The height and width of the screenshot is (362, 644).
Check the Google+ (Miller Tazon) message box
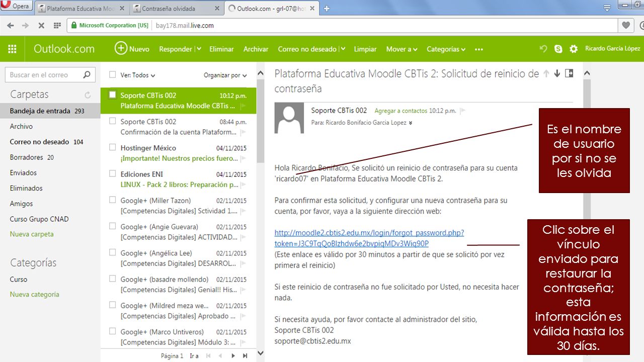pos(113,200)
